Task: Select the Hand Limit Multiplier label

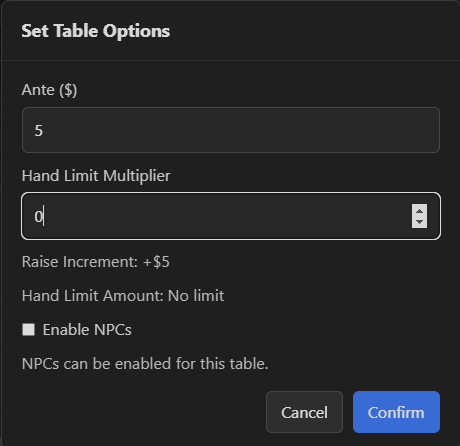Action: [x=96, y=176]
